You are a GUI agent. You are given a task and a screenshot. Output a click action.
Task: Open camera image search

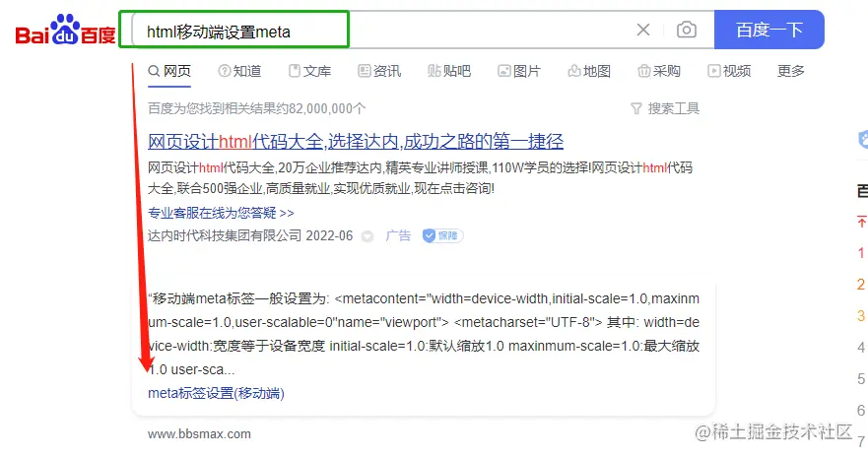click(x=687, y=30)
